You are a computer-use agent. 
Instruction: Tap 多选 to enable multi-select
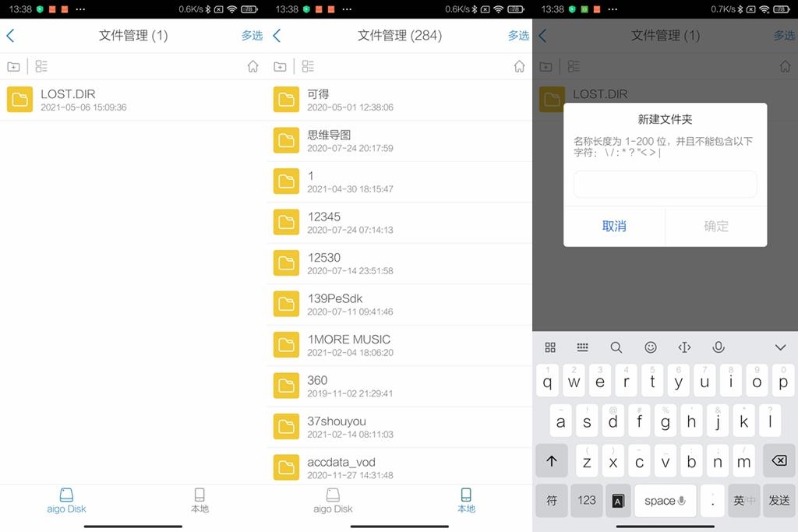[x=251, y=35]
